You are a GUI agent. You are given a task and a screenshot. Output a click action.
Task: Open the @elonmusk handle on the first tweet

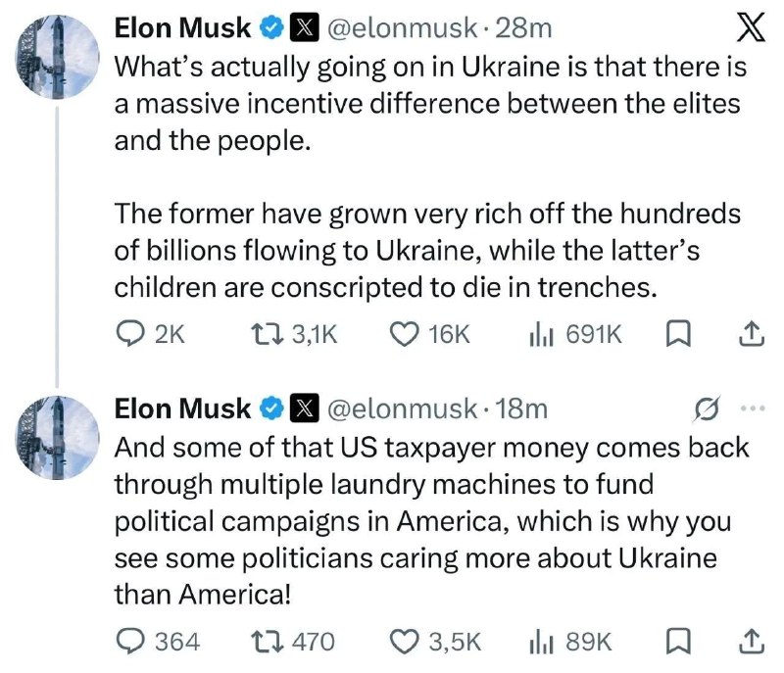(x=402, y=28)
